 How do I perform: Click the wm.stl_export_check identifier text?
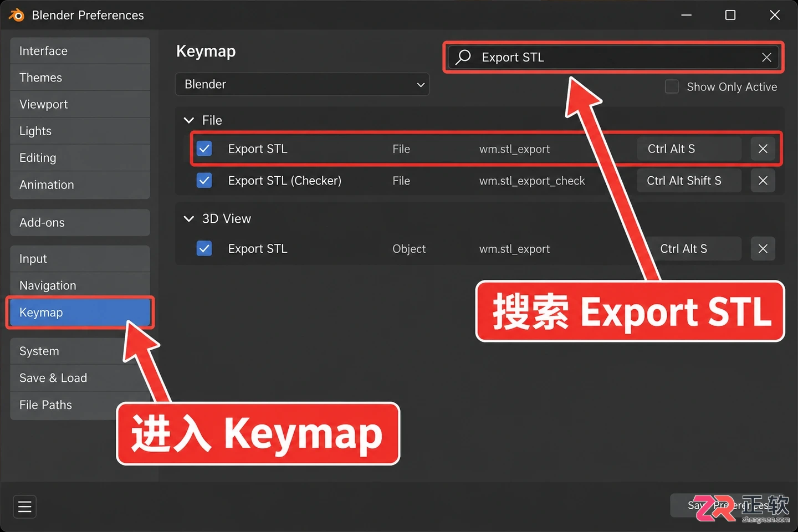tap(532, 181)
